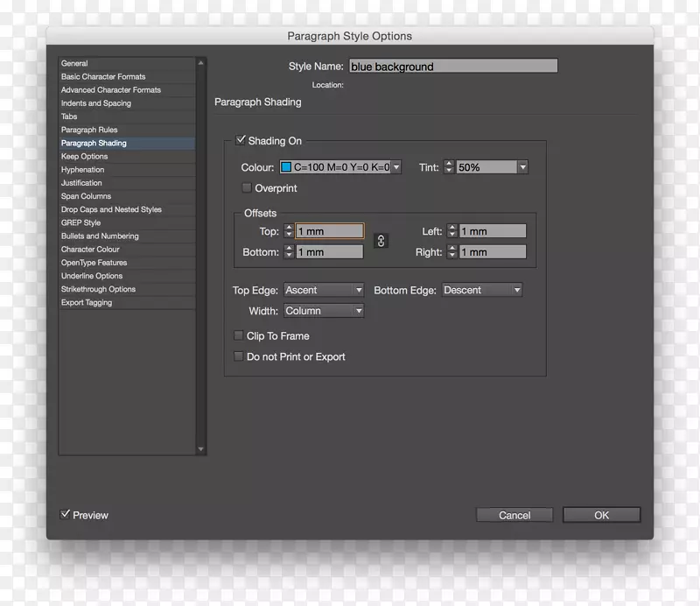Viewport: 700px width, 606px height.
Task: Open the Colour dropdown
Action: pos(395,167)
